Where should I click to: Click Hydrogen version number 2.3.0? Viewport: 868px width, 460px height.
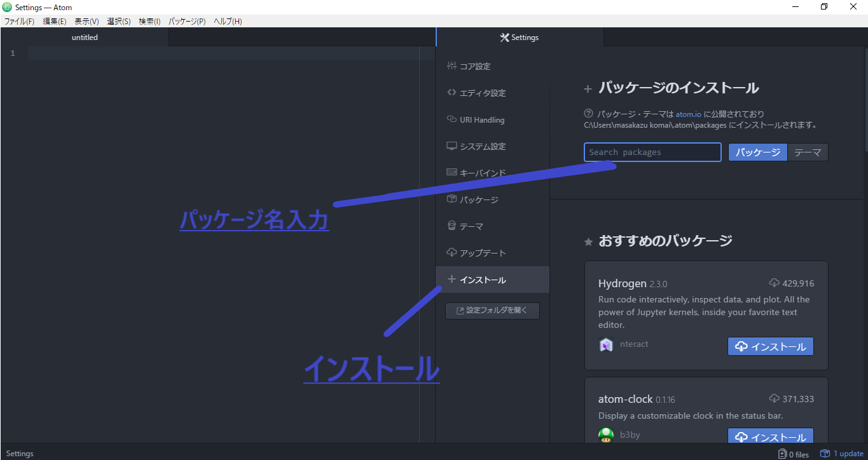pos(658,284)
